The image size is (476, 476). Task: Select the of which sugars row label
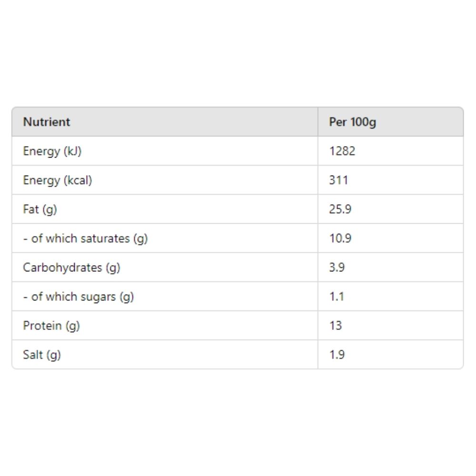(79, 297)
